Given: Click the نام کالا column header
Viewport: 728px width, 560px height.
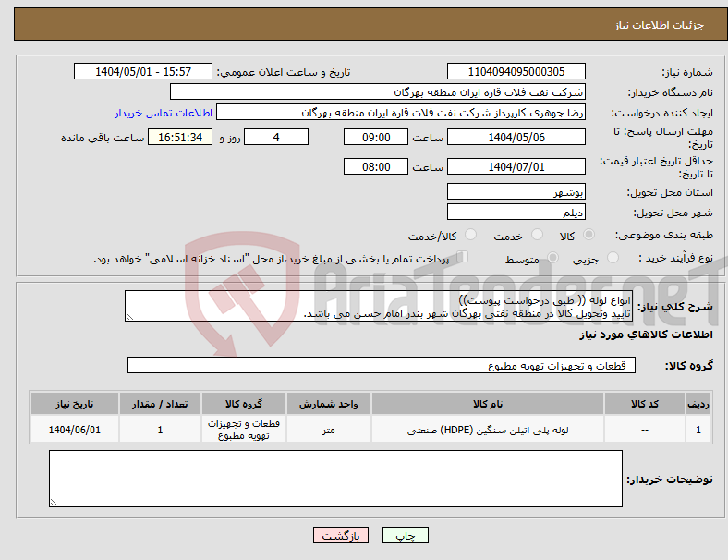Looking at the screenshot, I should click(x=488, y=404).
